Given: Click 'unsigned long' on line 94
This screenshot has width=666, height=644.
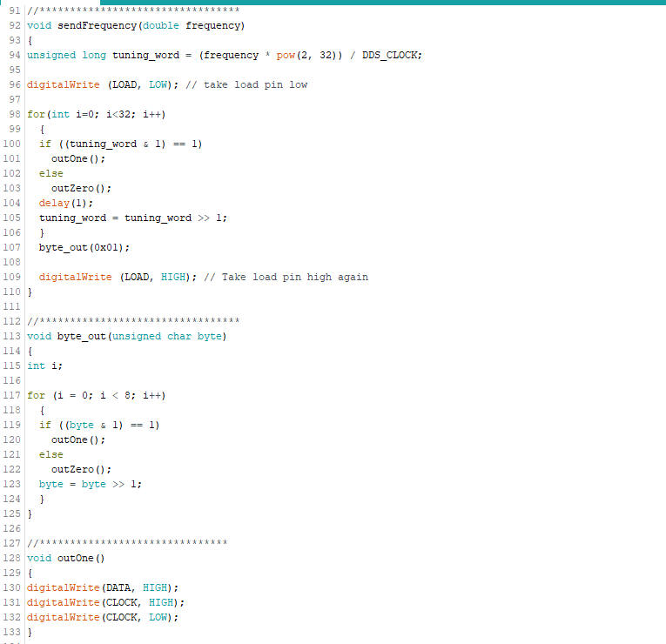Looking at the screenshot, I should click(x=66, y=55).
